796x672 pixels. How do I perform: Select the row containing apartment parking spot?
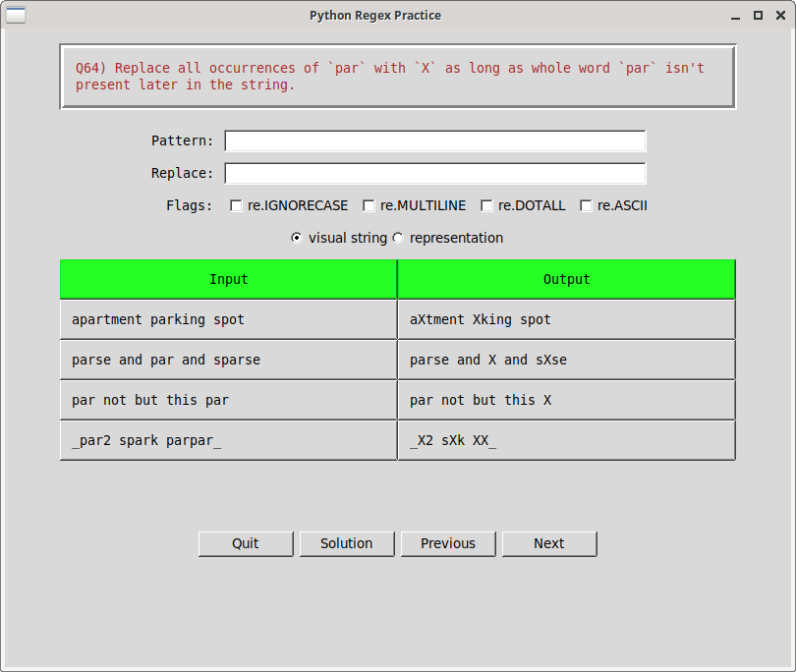tap(228, 318)
